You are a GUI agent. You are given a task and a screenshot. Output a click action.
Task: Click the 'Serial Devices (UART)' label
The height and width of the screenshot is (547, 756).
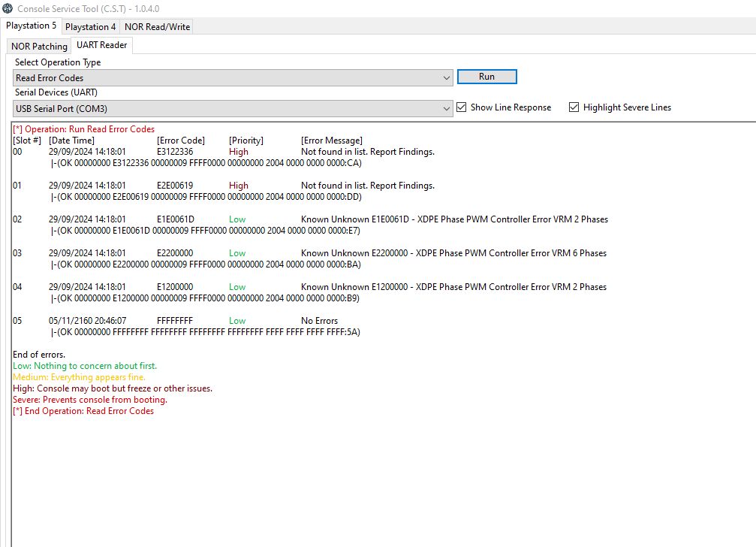point(56,92)
